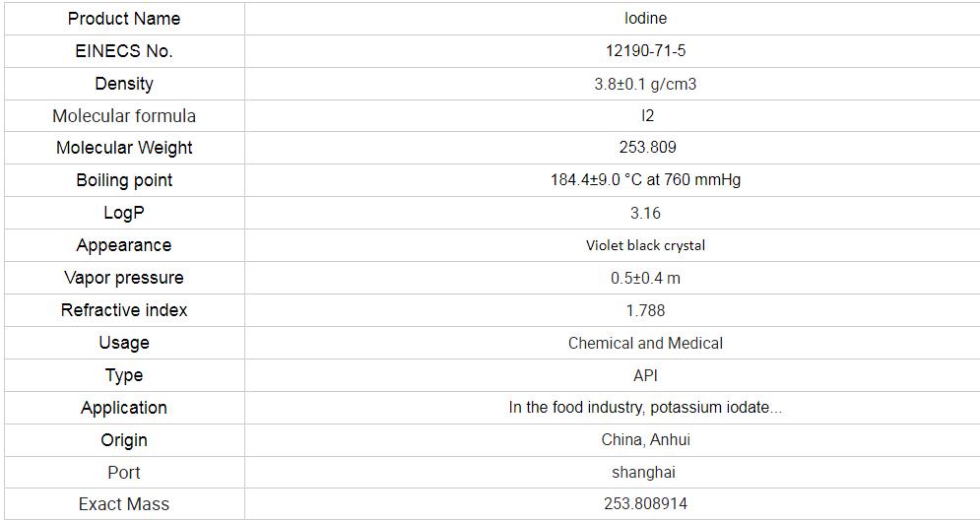Select the molecular weight value 253.809
This screenshot has height=522, width=980.
coord(645,148)
